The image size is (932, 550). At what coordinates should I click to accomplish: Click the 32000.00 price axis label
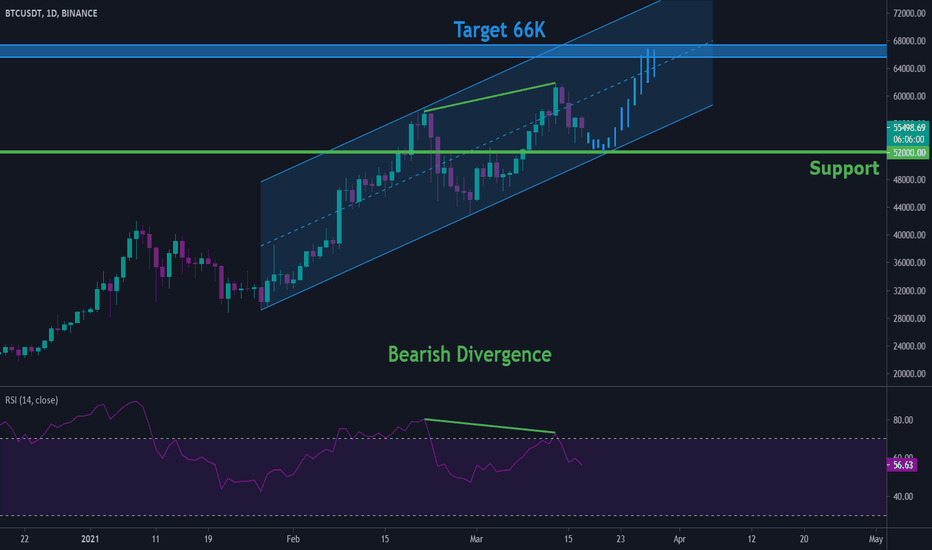pyautogui.click(x=909, y=291)
